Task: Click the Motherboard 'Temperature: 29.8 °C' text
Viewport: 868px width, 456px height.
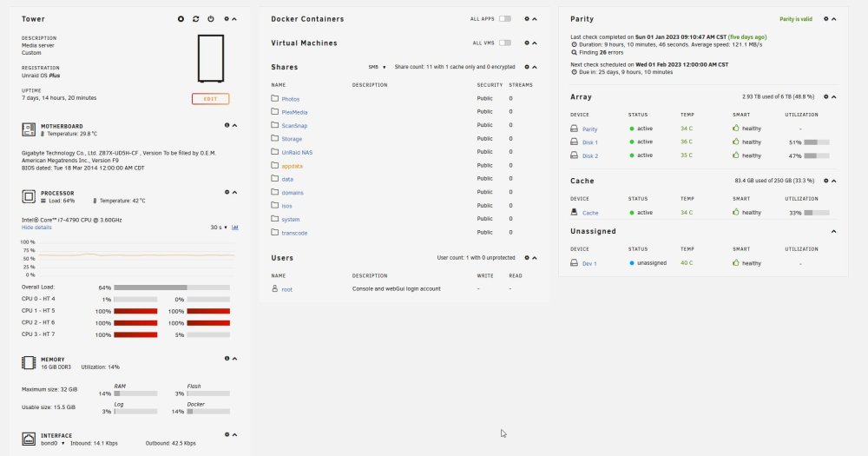Action: click(x=72, y=134)
